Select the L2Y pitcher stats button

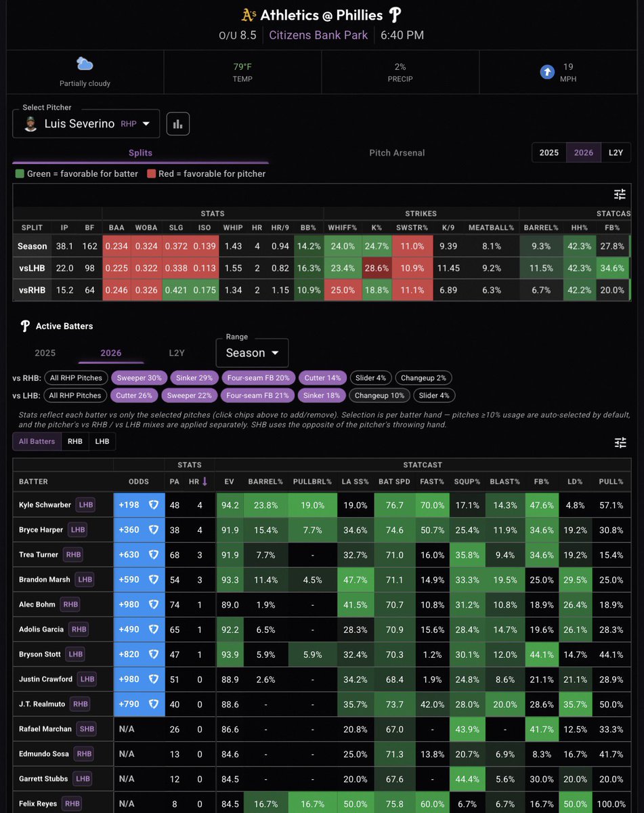(x=616, y=152)
